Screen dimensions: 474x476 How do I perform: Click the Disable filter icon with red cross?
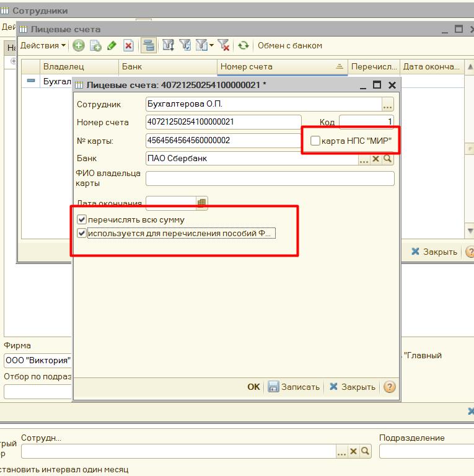[x=224, y=45]
